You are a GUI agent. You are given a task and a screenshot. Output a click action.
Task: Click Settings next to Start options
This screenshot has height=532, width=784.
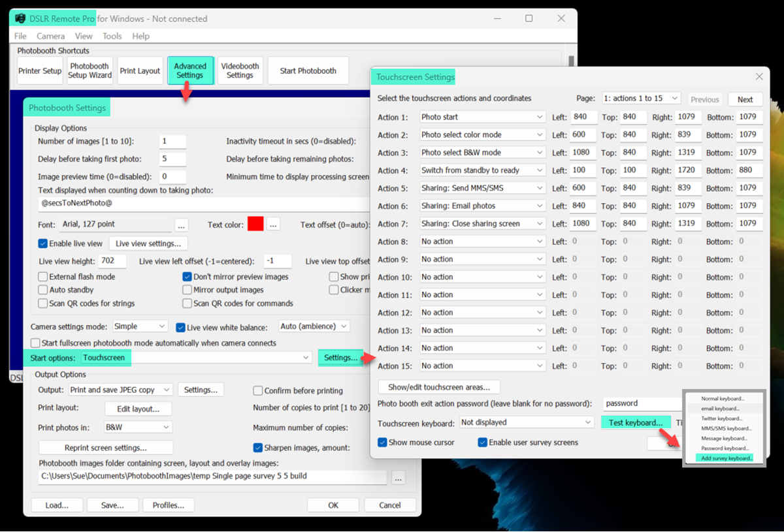(x=340, y=358)
